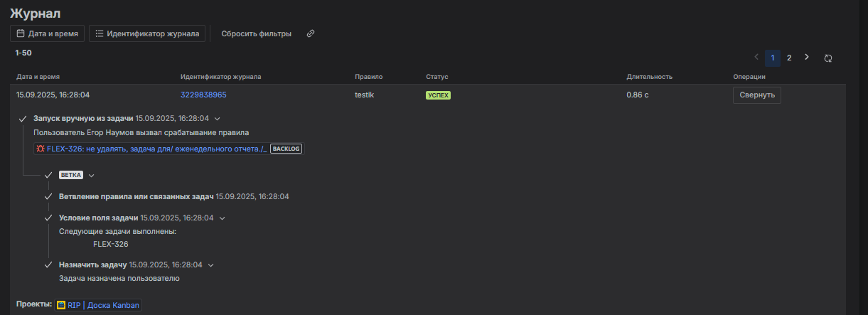
Task: Open the Идентификатор журнала filter
Action: [x=147, y=33]
